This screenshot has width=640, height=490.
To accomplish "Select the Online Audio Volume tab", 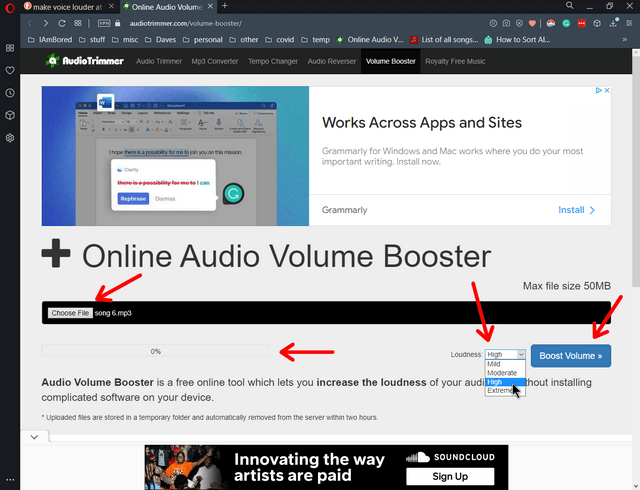I will click(x=168, y=7).
